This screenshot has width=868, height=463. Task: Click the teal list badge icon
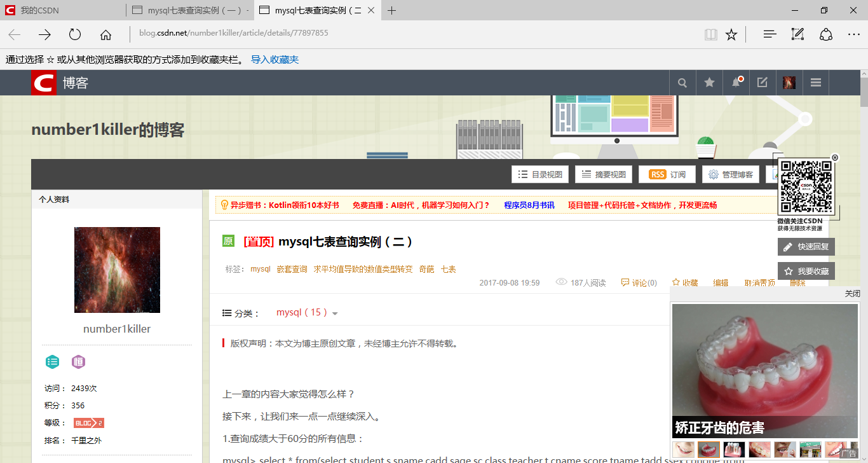(x=52, y=362)
